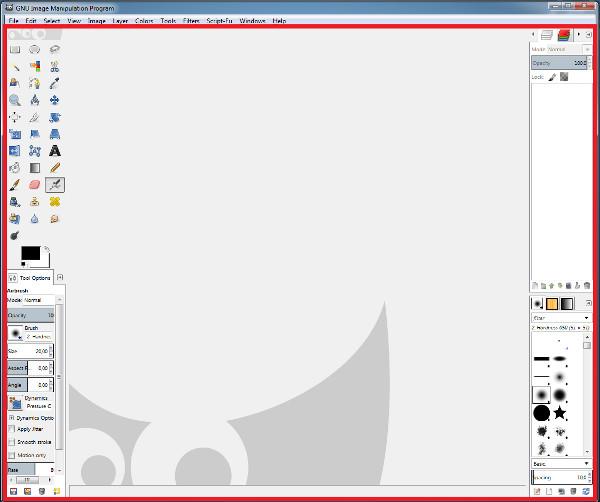
Task: Switch to the Gradients tab
Action: coord(567,304)
